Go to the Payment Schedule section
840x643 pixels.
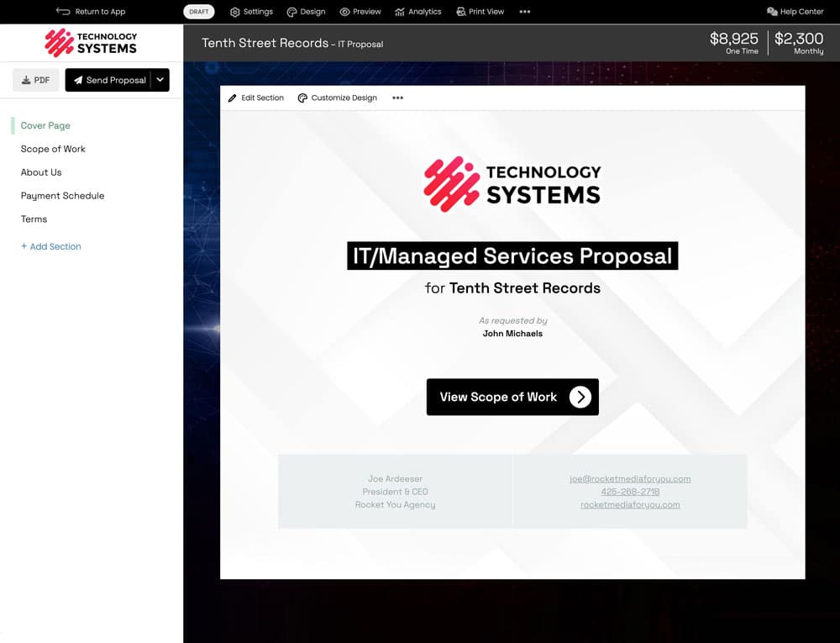pos(62,196)
